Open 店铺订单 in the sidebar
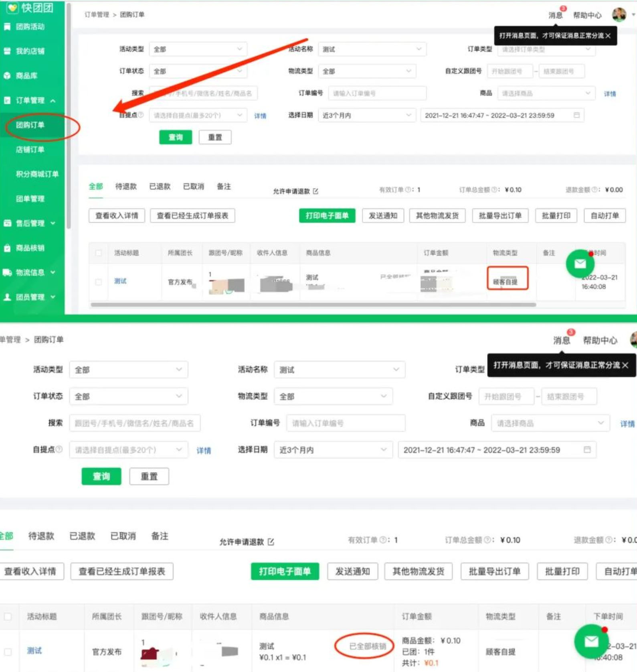Image resolution: width=637 pixels, height=672 pixels. [x=30, y=150]
